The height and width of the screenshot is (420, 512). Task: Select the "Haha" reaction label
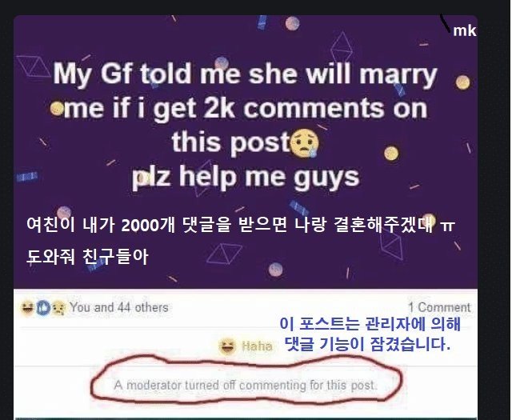(x=257, y=346)
